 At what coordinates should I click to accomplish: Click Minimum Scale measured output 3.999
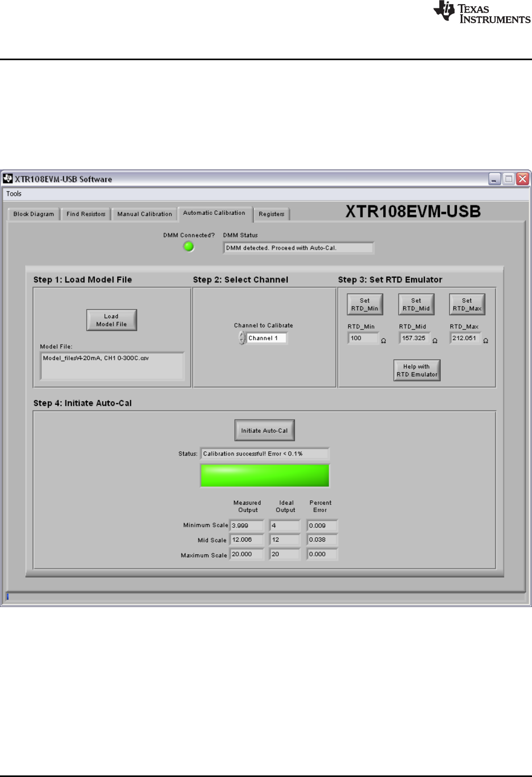pyautogui.click(x=246, y=525)
